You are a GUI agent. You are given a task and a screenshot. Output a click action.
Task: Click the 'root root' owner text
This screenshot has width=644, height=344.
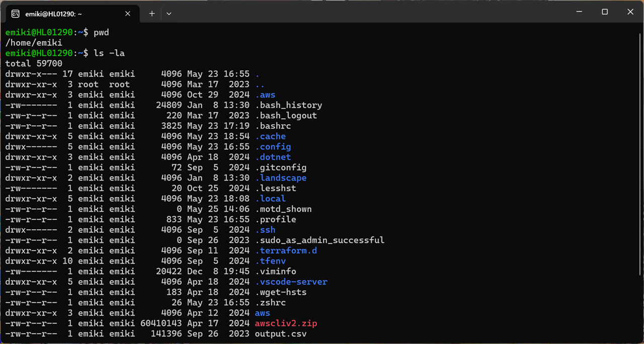click(104, 84)
